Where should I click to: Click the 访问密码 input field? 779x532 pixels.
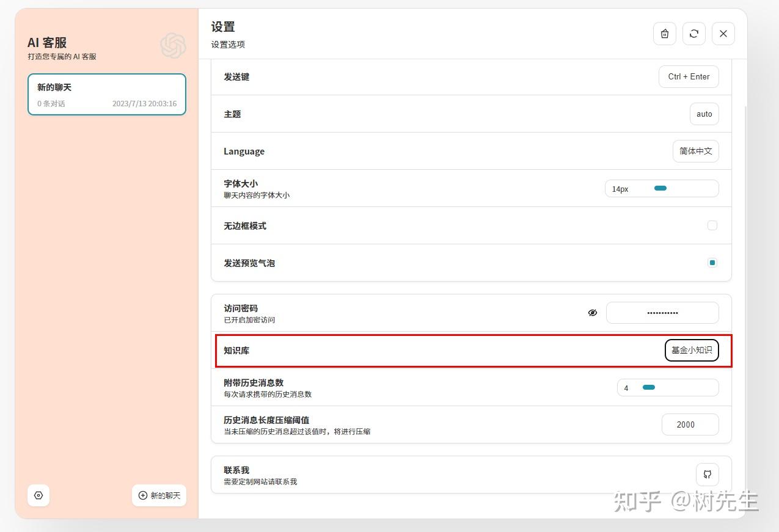click(662, 313)
